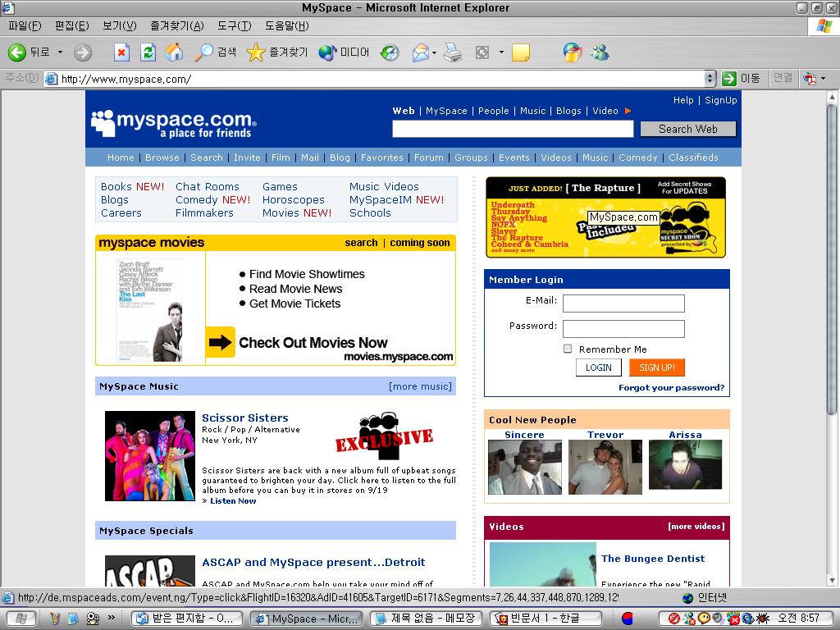
Task: Open the 도구(T) menu
Action: point(234,25)
